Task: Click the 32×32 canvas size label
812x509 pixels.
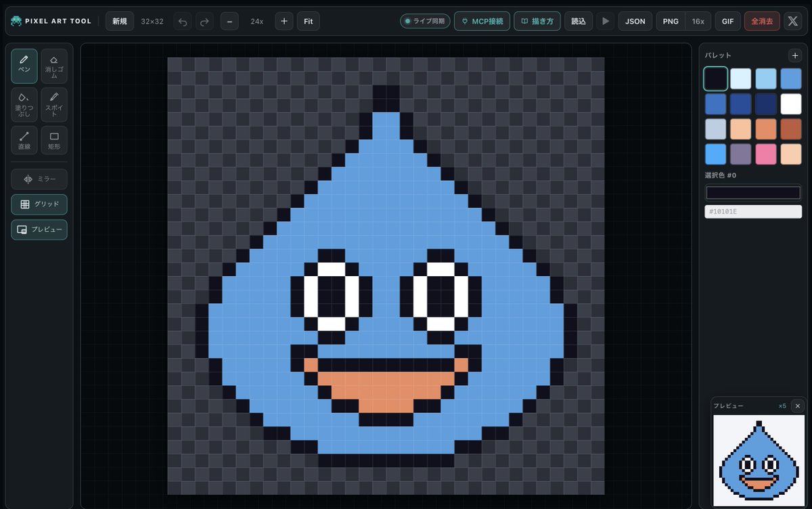Action: click(x=154, y=21)
